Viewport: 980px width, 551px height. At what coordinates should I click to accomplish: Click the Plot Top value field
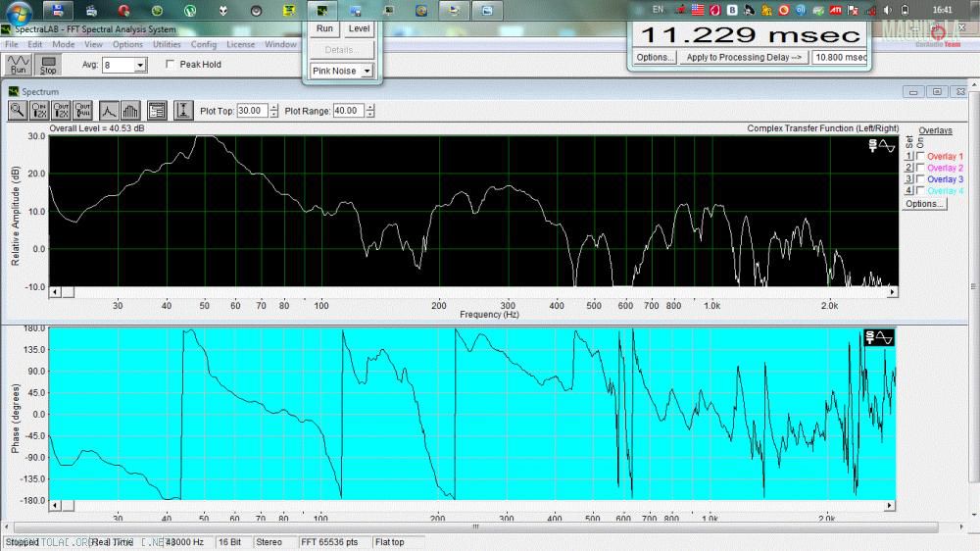pyautogui.click(x=253, y=111)
